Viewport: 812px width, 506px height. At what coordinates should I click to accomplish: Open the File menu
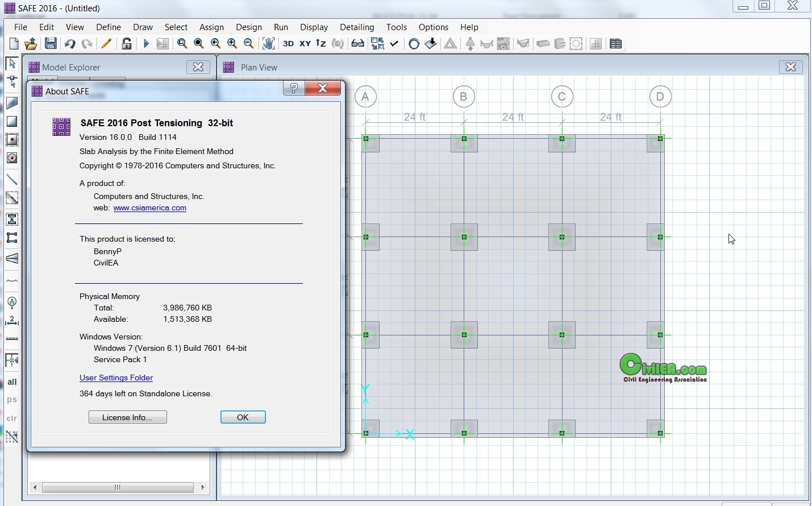click(20, 27)
